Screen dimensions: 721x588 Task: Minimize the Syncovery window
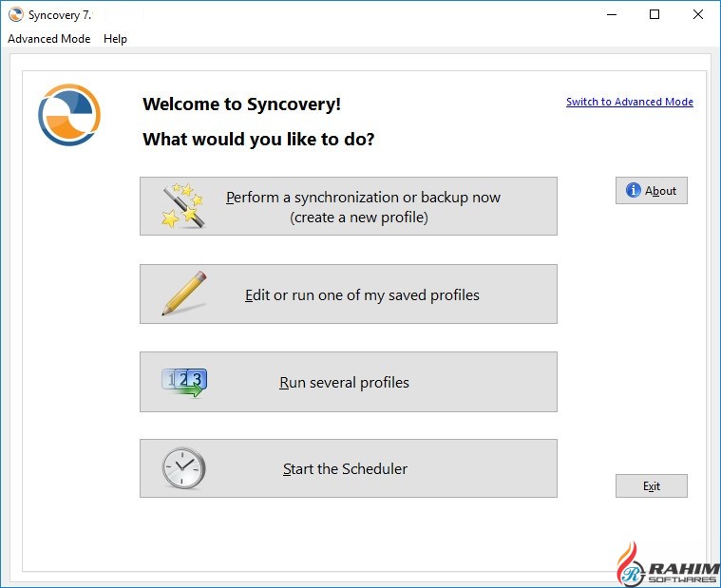612,14
